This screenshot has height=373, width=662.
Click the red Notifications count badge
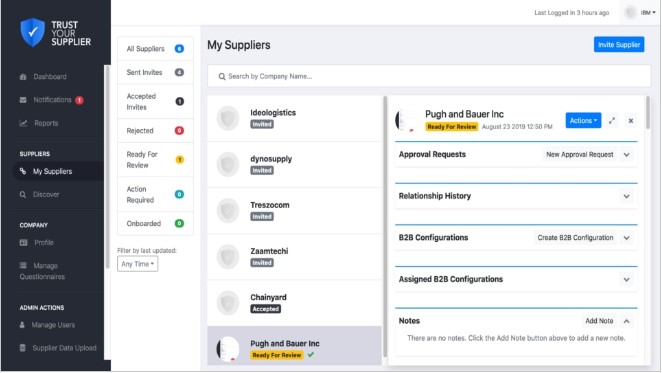[x=79, y=100]
